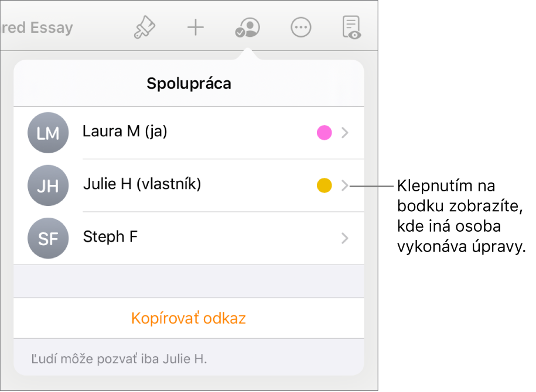Open the Collaboration icon in toolbar
The height and width of the screenshot is (392, 536).
[247, 27]
